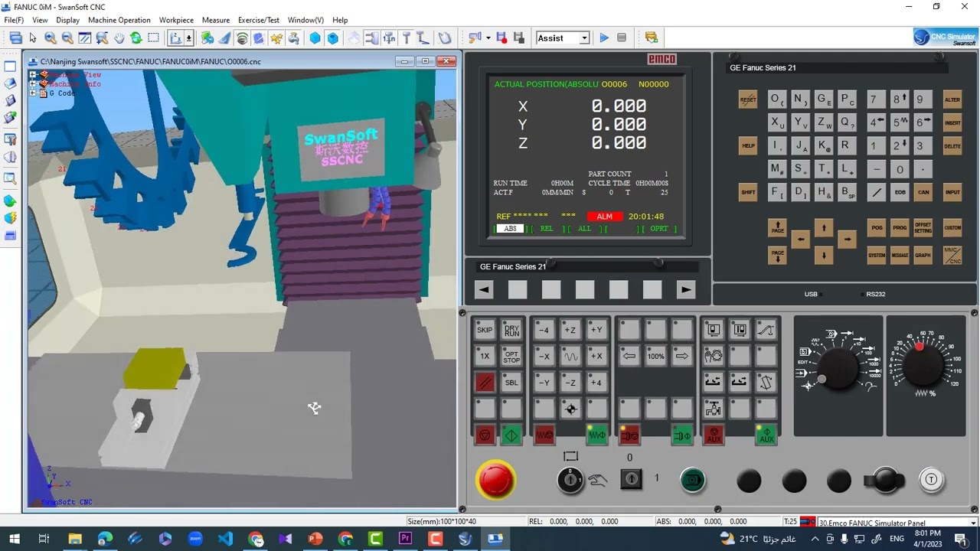Click the mode selector rotary knob

pyautogui.click(x=839, y=368)
